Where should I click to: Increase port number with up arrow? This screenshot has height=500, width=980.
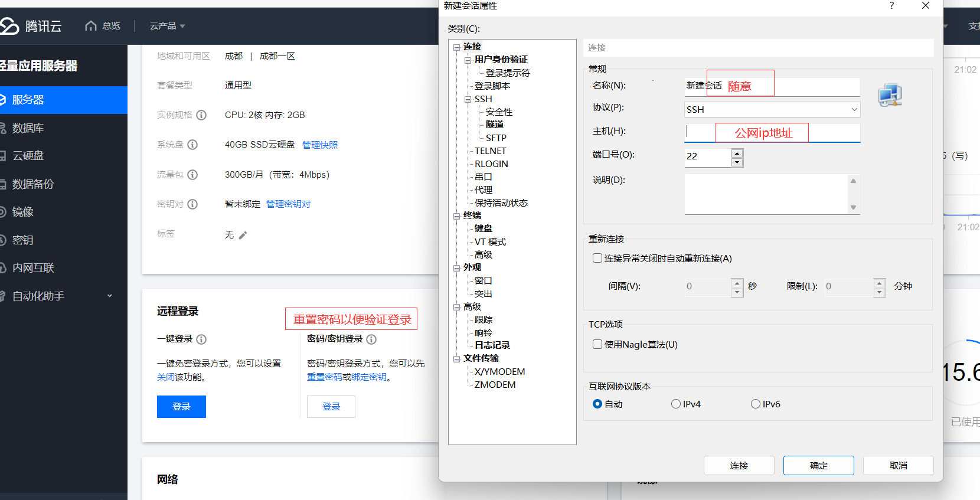click(x=737, y=153)
